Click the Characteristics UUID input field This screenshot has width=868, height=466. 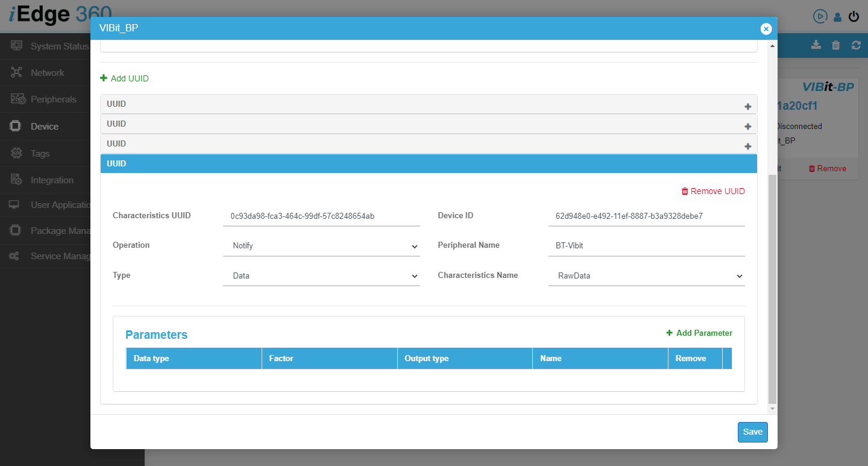[321, 216]
